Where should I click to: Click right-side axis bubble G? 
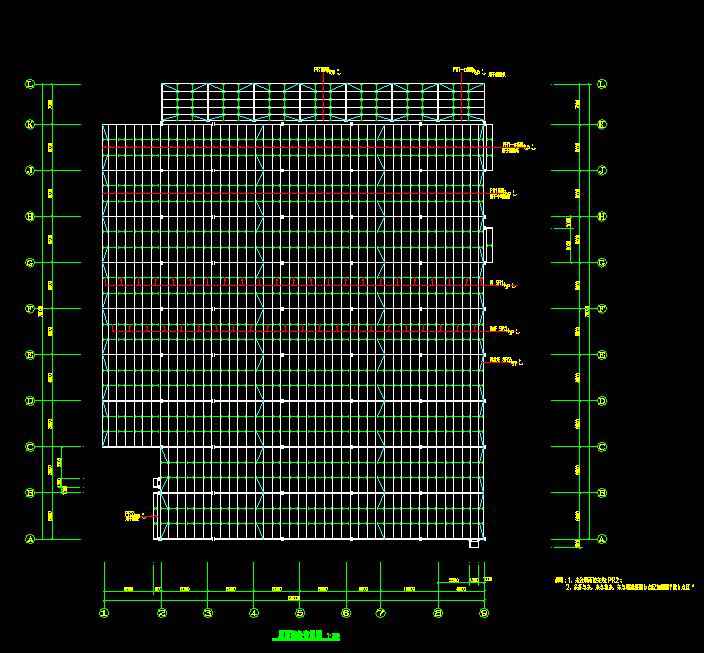click(602, 263)
